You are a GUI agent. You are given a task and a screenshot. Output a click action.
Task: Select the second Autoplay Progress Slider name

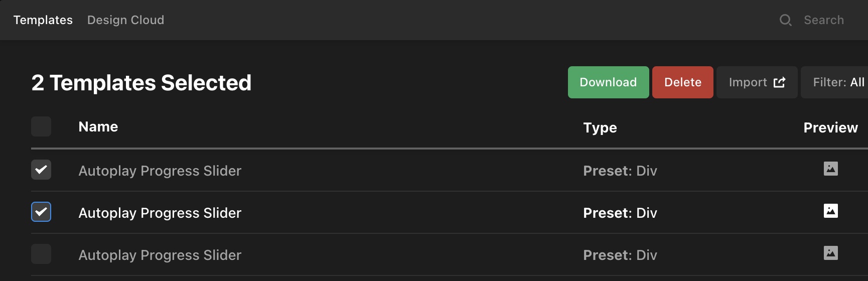(160, 213)
